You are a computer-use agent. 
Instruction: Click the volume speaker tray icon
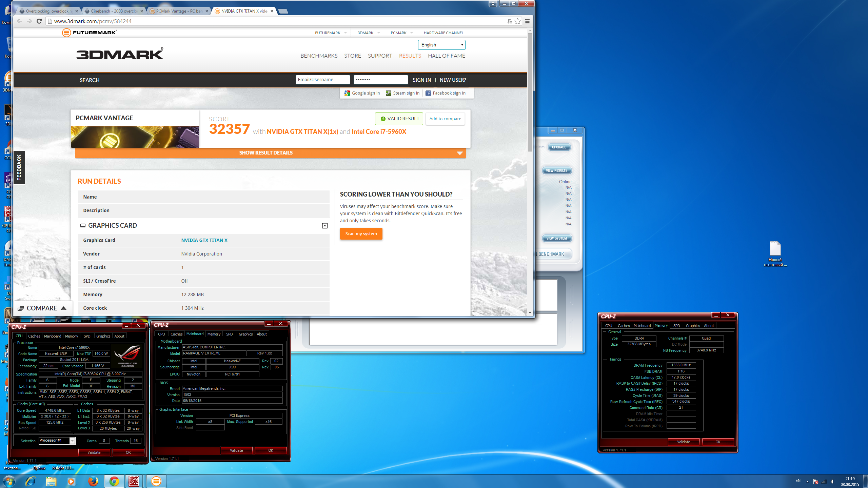[x=832, y=482]
